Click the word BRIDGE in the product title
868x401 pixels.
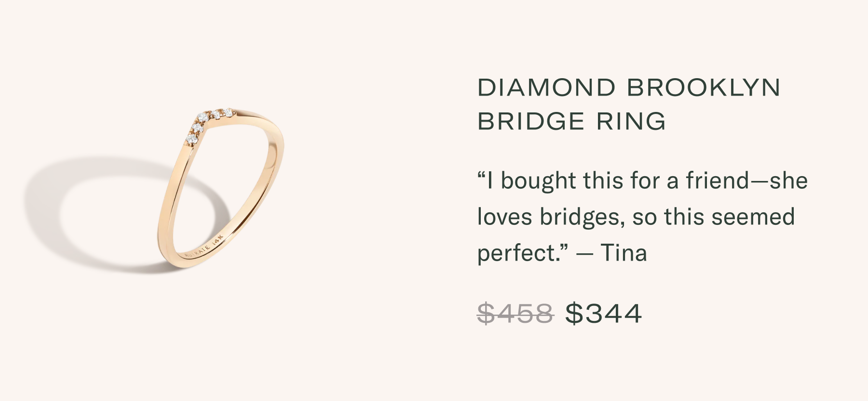pos(531,121)
